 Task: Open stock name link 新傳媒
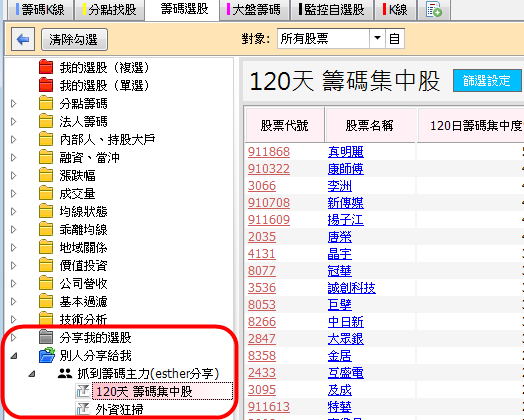click(345, 203)
